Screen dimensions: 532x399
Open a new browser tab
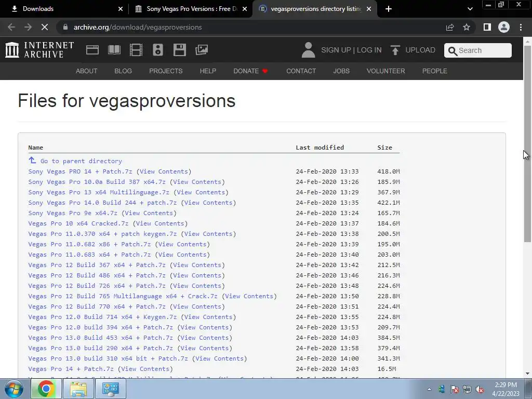pyautogui.click(x=389, y=9)
